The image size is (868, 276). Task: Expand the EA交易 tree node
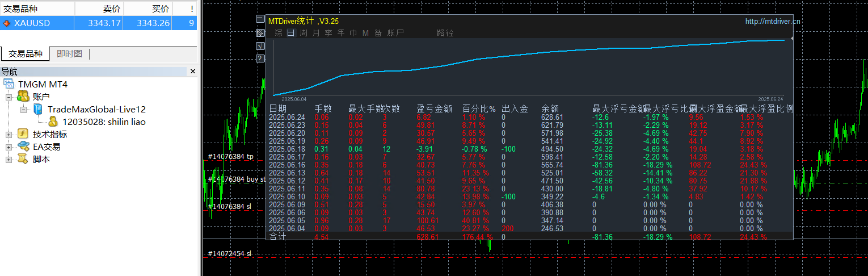[9, 147]
